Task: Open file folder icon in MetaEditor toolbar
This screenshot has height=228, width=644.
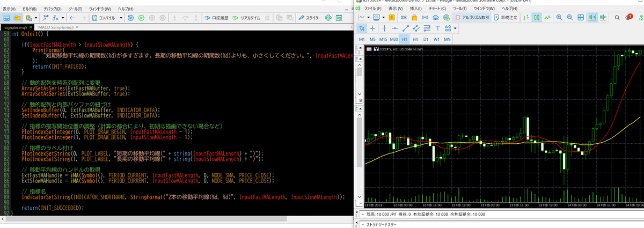Action: (x=17, y=18)
